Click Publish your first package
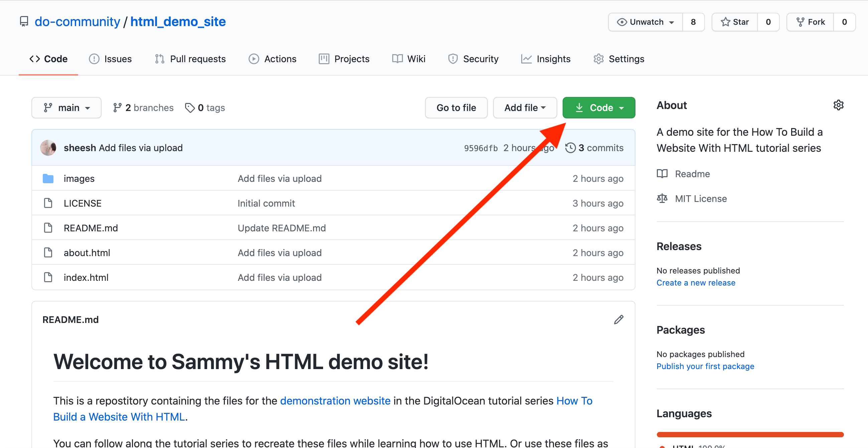 click(x=705, y=366)
